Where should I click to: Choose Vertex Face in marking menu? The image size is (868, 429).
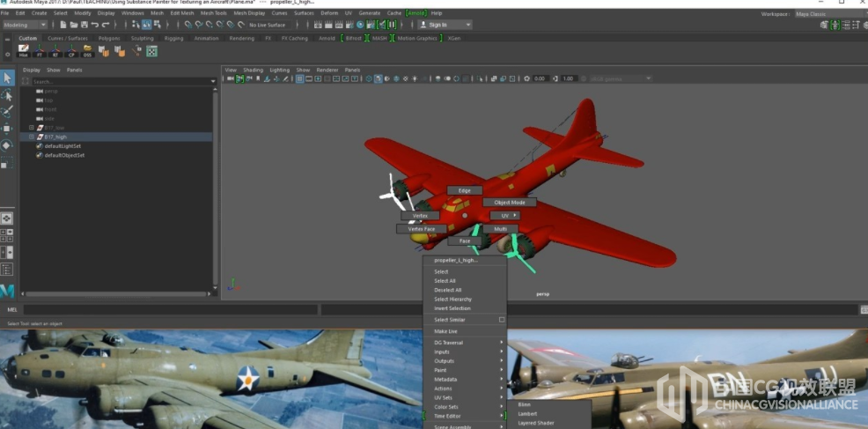tap(422, 229)
